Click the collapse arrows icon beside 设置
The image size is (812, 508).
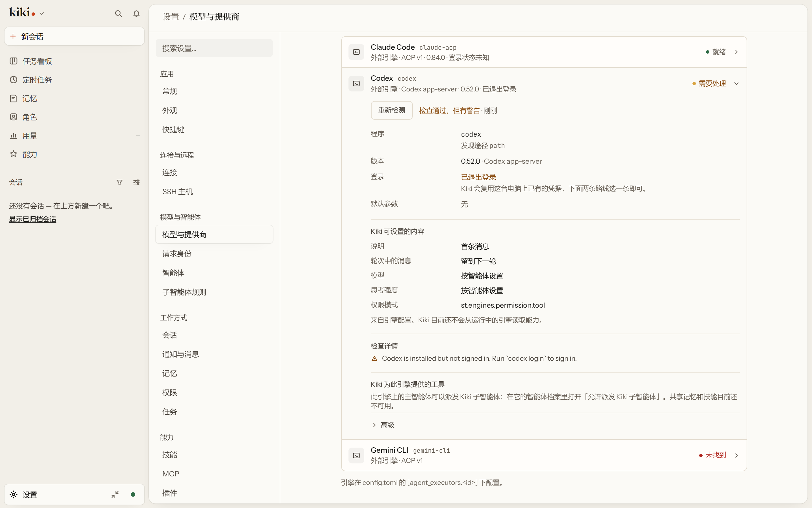coord(115,494)
